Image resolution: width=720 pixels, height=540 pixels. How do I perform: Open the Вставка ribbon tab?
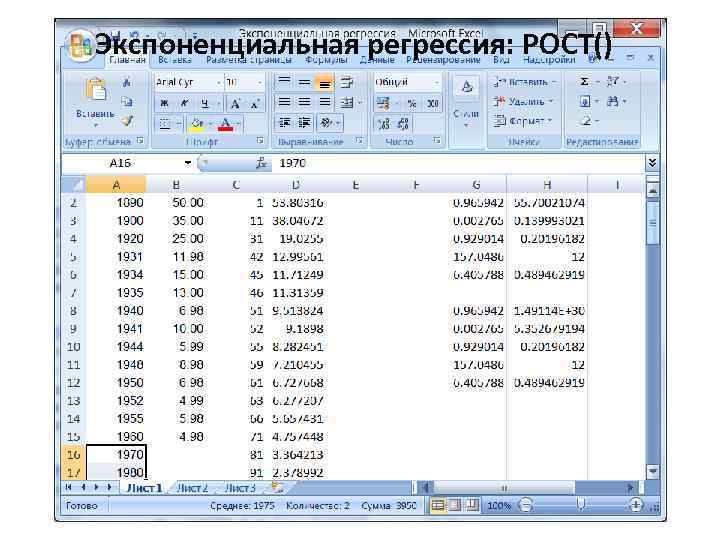pyautogui.click(x=174, y=60)
